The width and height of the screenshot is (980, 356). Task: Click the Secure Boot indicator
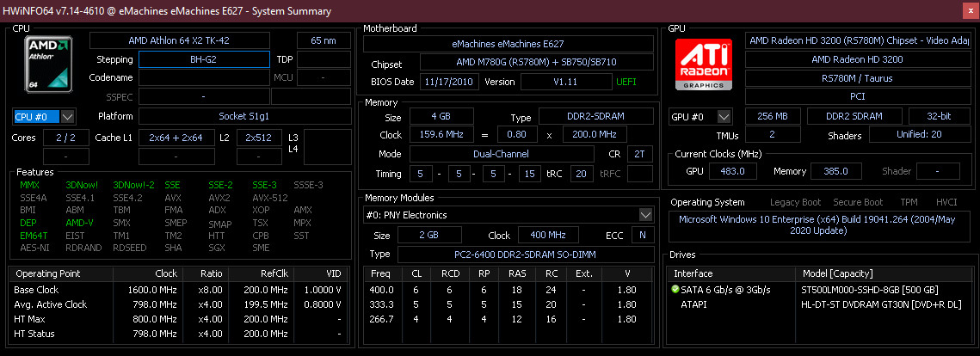click(x=858, y=202)
